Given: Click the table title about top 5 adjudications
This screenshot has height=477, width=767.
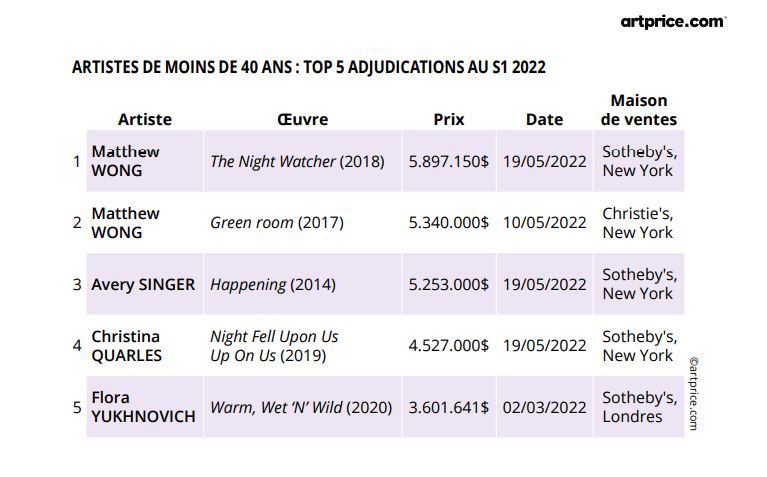Looking at the screenshot, I should tap(309, 68).
